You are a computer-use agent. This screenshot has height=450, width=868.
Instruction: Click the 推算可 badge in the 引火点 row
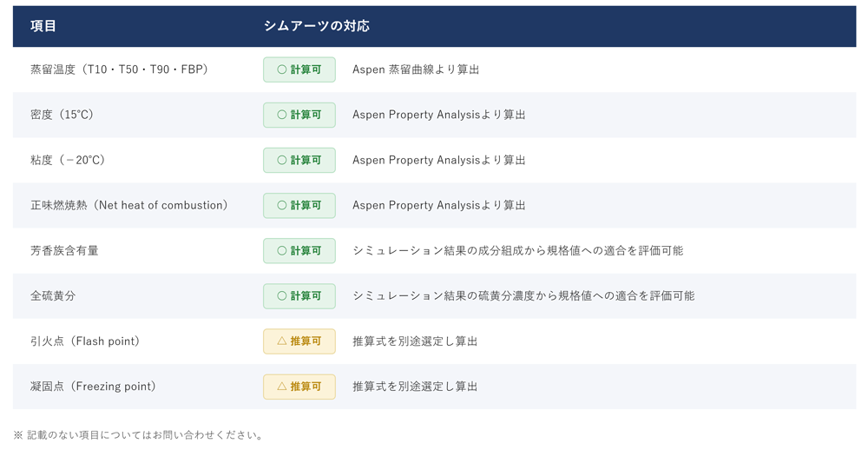pos(299,341)
